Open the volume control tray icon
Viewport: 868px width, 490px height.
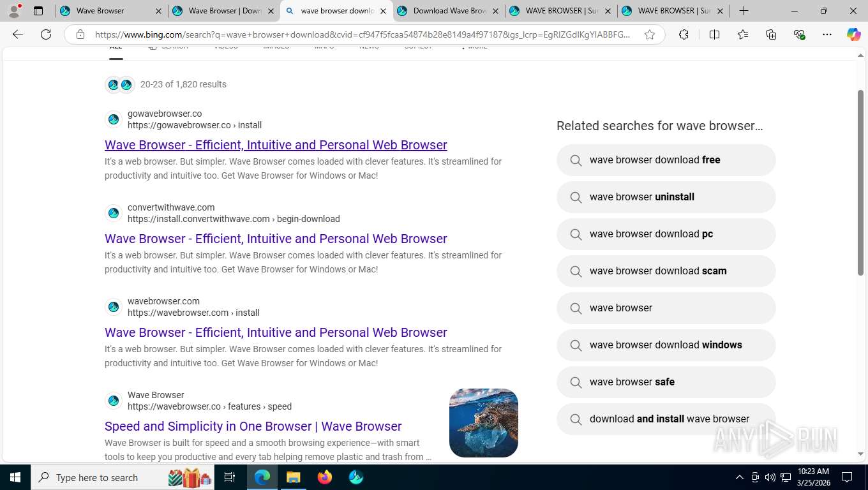click(x=770, y=477)
